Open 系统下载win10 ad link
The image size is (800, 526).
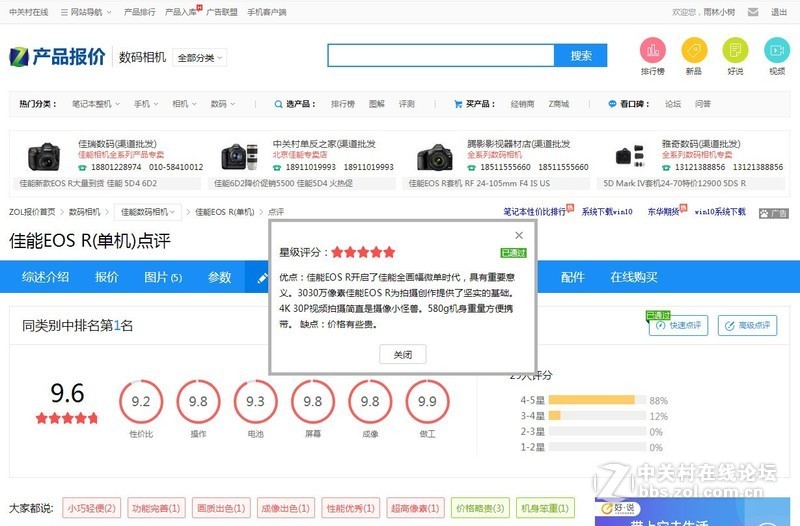(x=607, y=211)
